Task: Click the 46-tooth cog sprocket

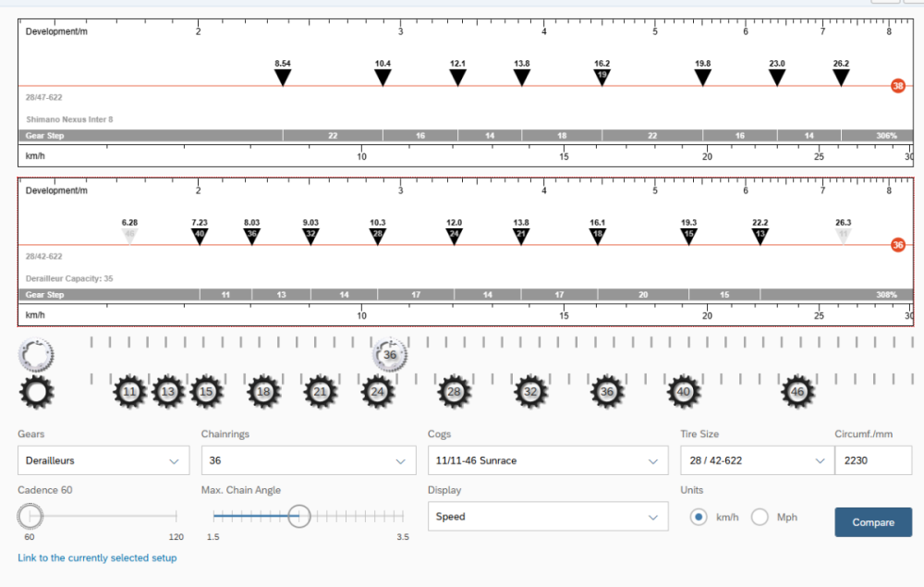Action: coord(797,392)
